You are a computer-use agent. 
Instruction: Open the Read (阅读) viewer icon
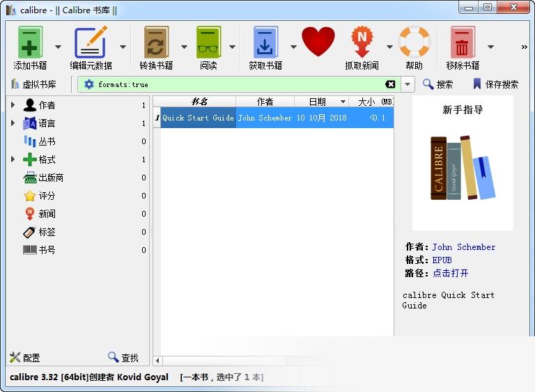coord(208,42)
